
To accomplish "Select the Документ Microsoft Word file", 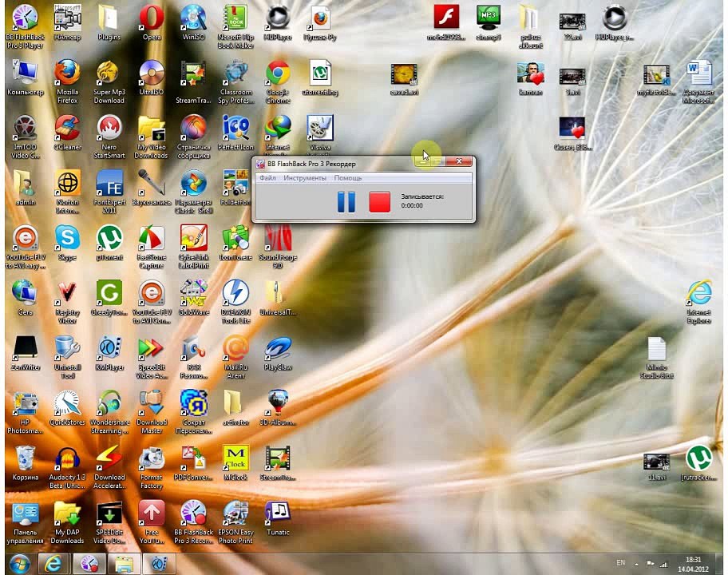I will tap(698, 81).
